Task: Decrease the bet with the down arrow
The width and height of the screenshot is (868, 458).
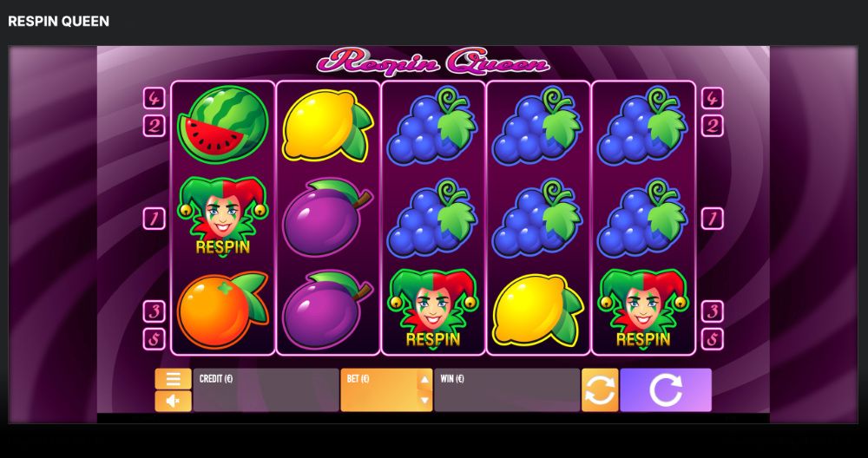Action: (424, 400)
